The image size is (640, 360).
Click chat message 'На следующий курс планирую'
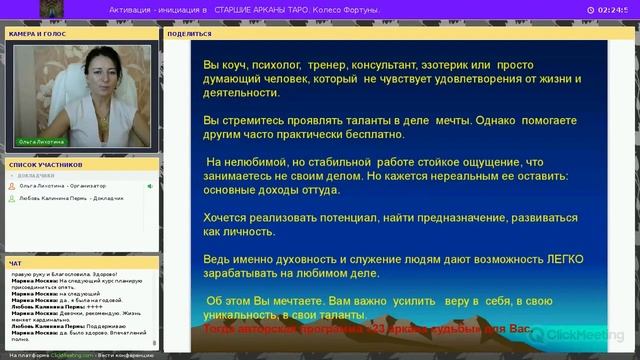77,284
